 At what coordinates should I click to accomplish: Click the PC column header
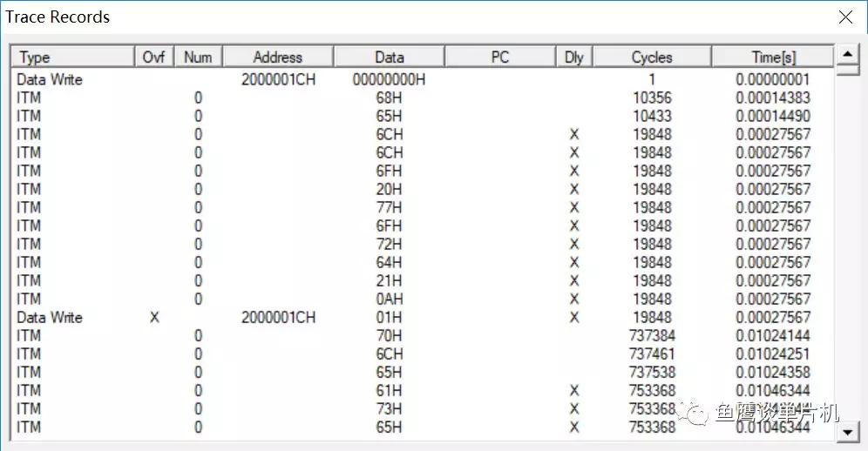pyautogui.click(x=500, y=57)
